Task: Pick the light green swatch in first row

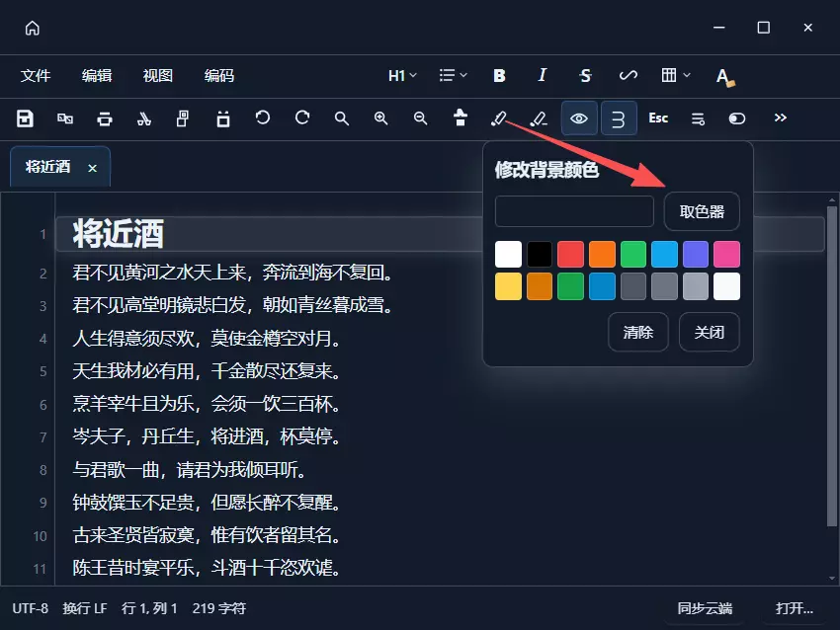Action: [633, 254]
